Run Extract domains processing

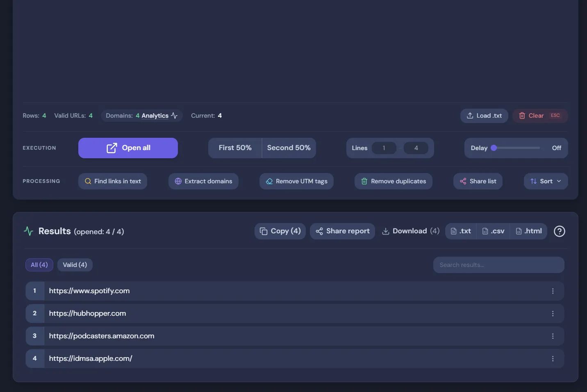[x=203, y=181]
